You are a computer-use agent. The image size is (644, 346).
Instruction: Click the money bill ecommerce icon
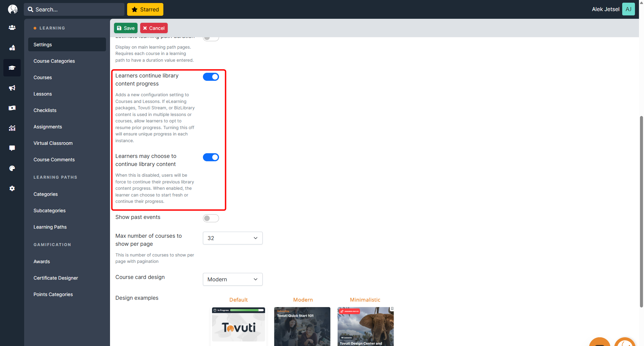tap(12, 108)
